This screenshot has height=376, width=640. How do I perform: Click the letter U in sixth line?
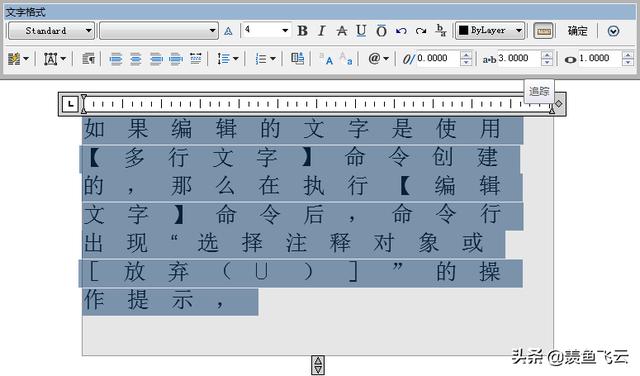[x=262, y=271]
